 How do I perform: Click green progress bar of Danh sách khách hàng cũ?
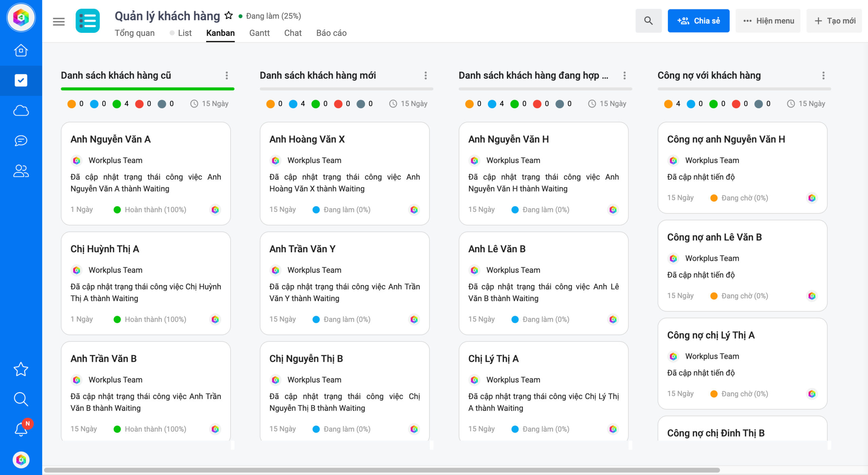click(x=147, y=89)
